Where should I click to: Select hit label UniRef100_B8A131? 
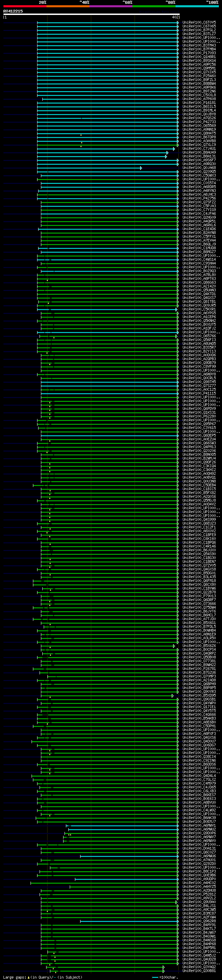pos(199,156)
